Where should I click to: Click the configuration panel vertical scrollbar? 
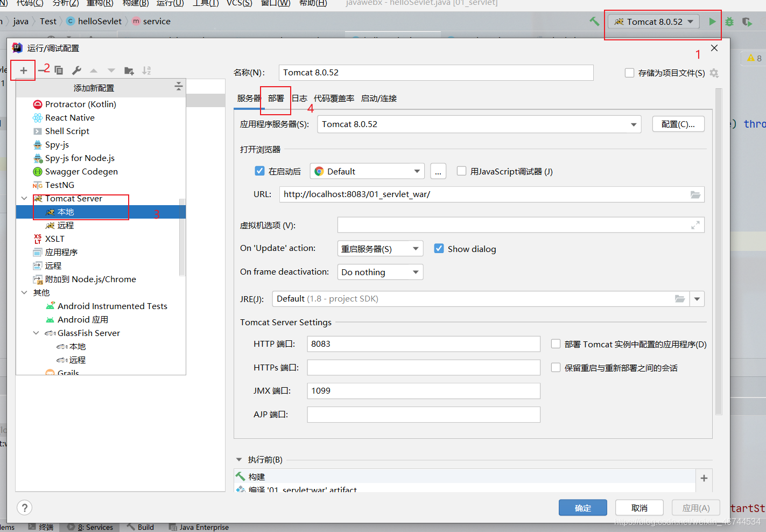[719, 252]
